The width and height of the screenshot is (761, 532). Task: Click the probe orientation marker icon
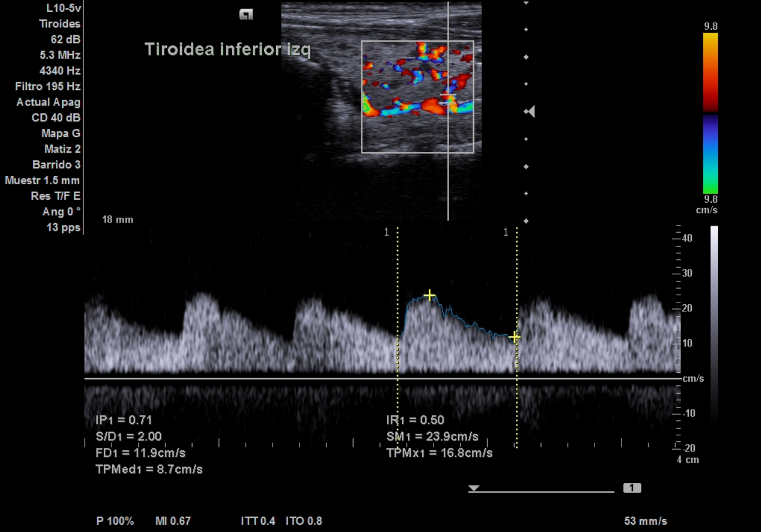[x=246, y=15]
